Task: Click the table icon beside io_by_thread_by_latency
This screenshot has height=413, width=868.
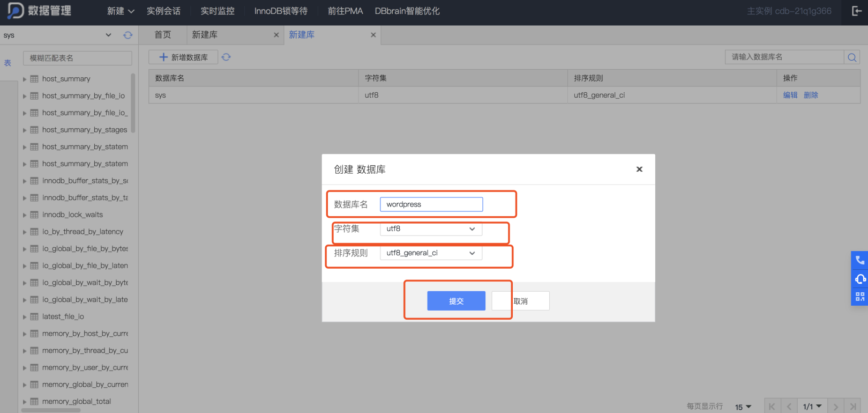Action: pyautogui.click(x=34, y=232)
